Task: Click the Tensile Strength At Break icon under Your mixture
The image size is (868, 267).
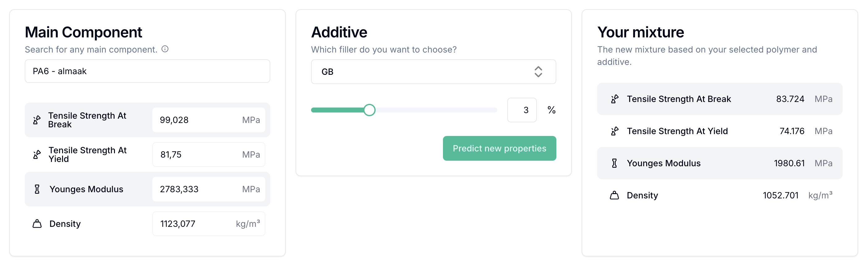Action: [615, 99]
